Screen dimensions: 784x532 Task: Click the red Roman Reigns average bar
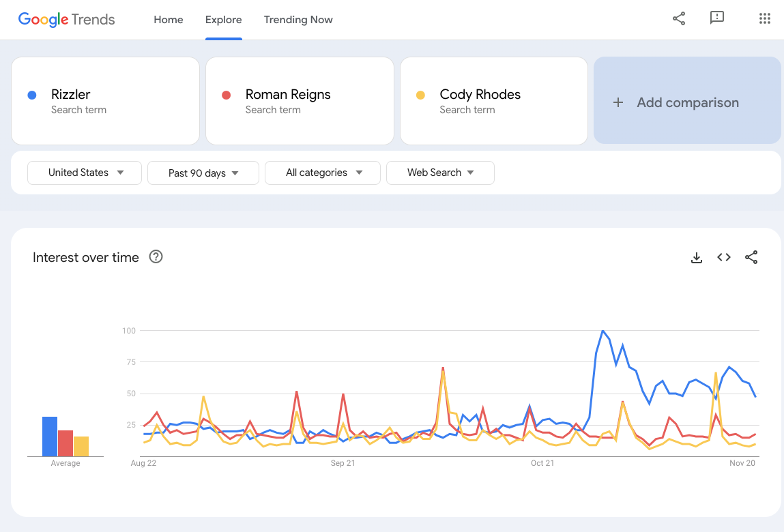66,443
